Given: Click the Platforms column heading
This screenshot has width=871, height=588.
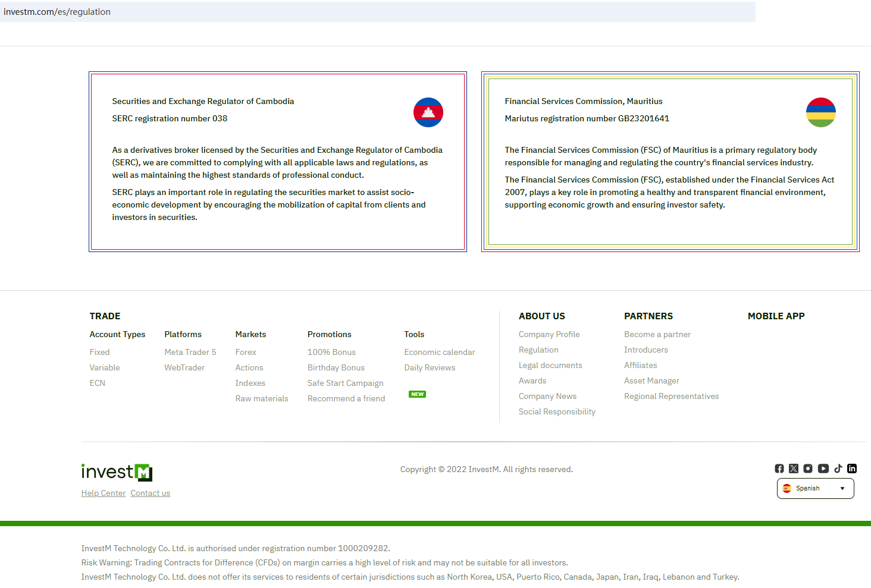Looking at the screenshot, I should 183,334.
